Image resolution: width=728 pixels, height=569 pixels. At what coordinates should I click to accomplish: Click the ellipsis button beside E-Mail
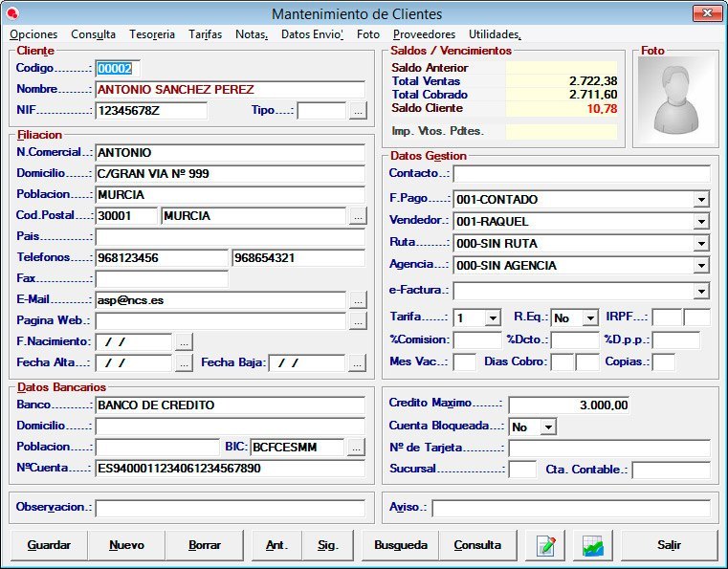[x=357, y=300]
